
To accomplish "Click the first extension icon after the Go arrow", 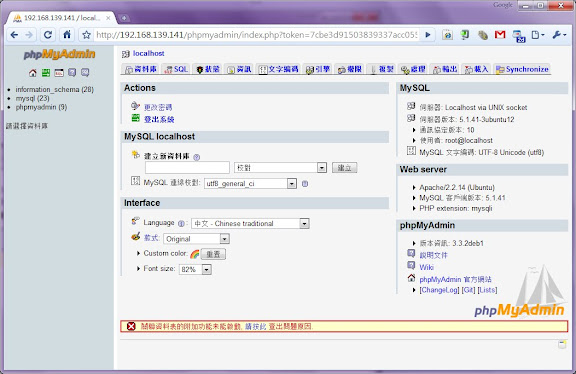I will point(447,35).
